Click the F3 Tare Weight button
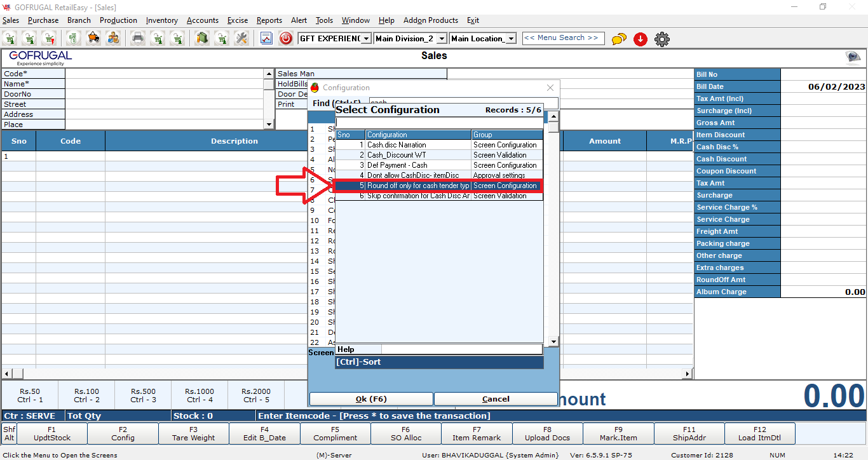 194,434
